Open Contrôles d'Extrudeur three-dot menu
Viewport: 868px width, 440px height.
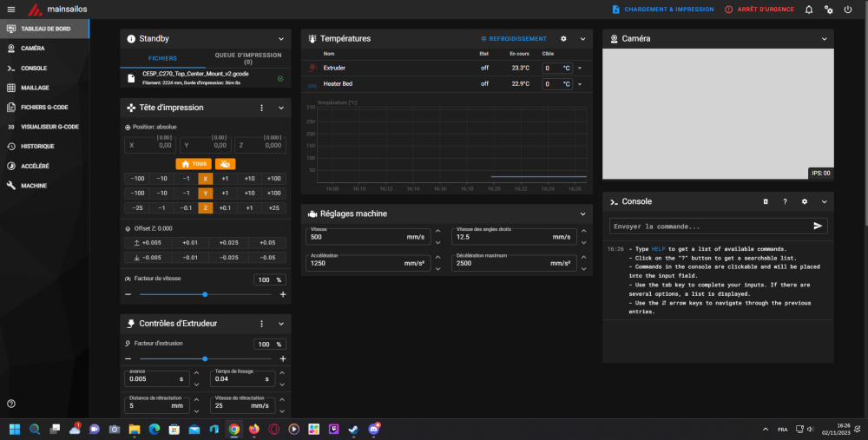coord(262,324)
